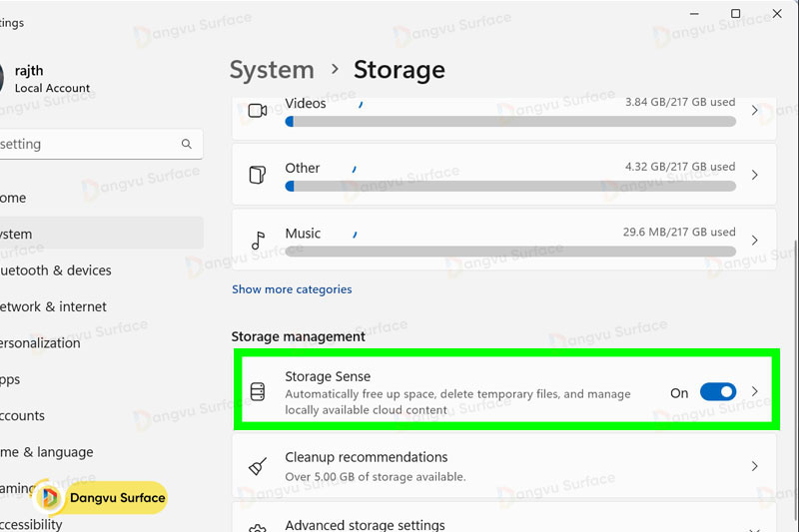
Task: Open Accounts settings in sidebar
Action: pos(101,415)
